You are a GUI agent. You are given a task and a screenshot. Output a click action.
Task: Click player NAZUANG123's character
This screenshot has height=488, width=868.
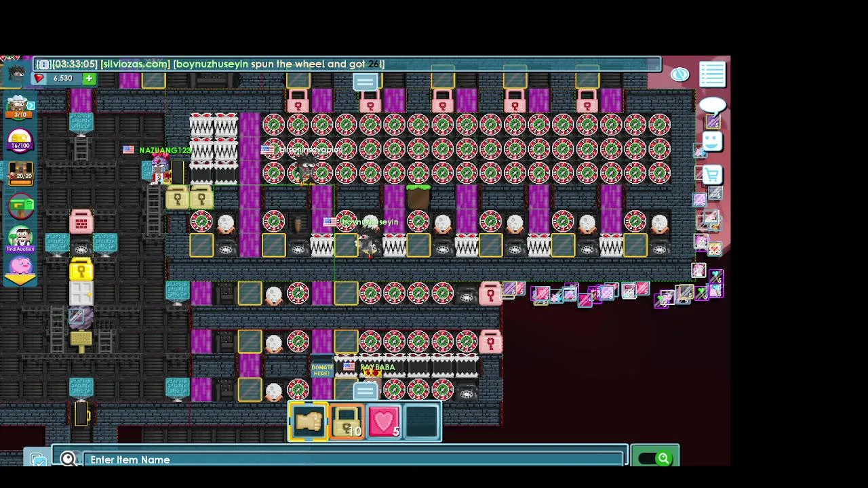pos(161,169)
